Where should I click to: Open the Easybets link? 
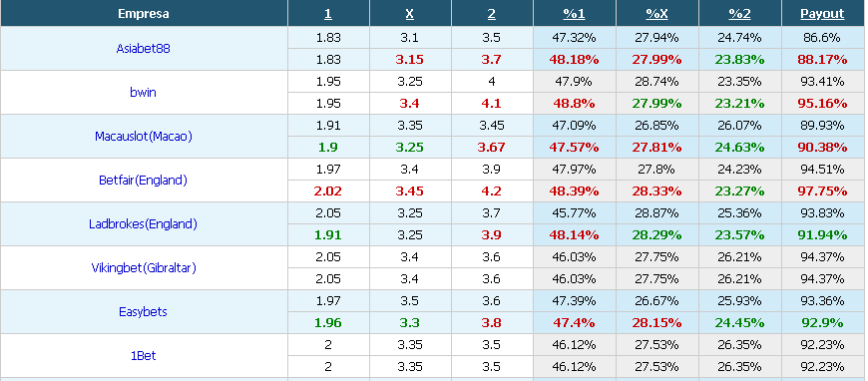pyautogui.click(x=144, y=312)
